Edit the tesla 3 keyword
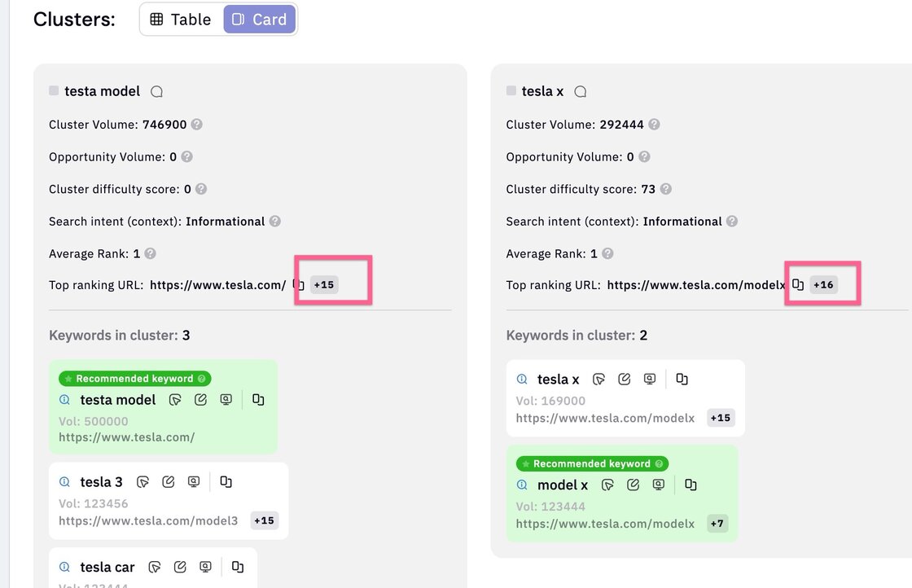 (x=168, y=481)
